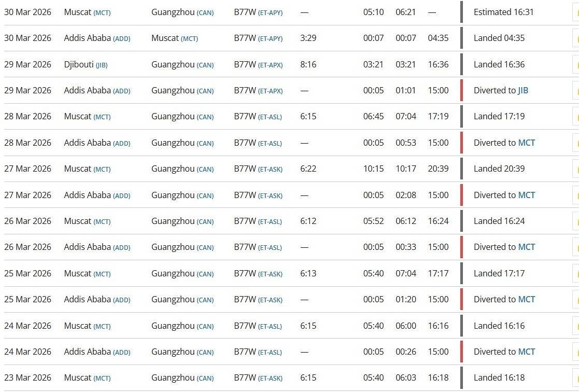Click ET-ASK on 27 Mar Muscat flight
This screenshot has height=392, width=579.
(270, 170)
